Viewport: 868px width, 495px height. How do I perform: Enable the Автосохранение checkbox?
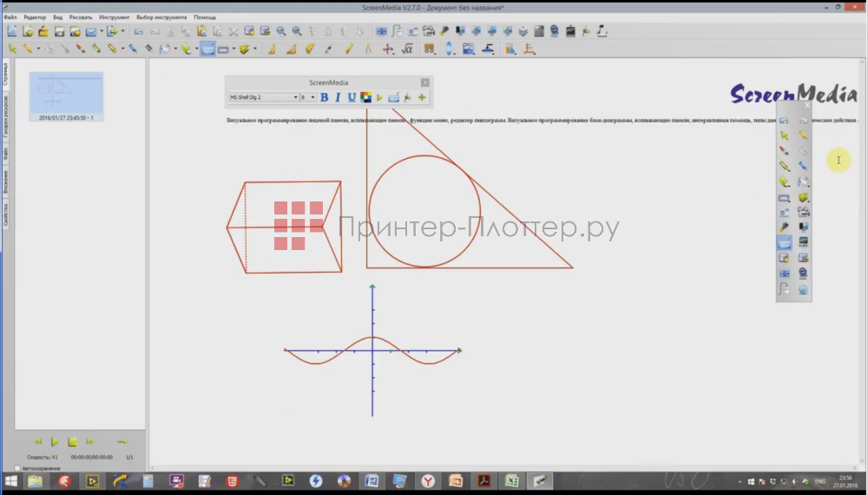coord(18,468)
